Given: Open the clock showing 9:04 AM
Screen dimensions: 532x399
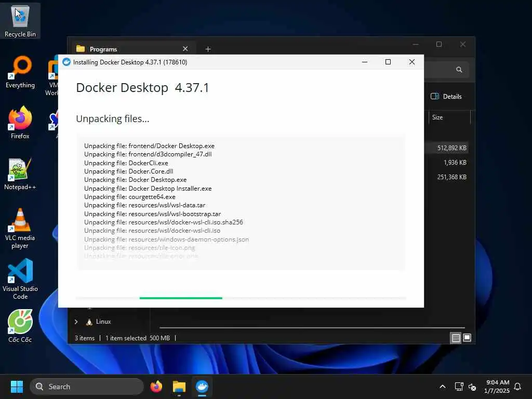Looking at the screenshot, I should 497,387.
